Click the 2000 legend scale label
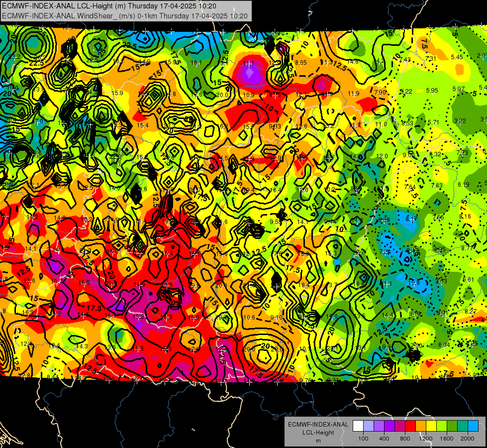This screenshot has width=487, height=448. click(468, 439)
